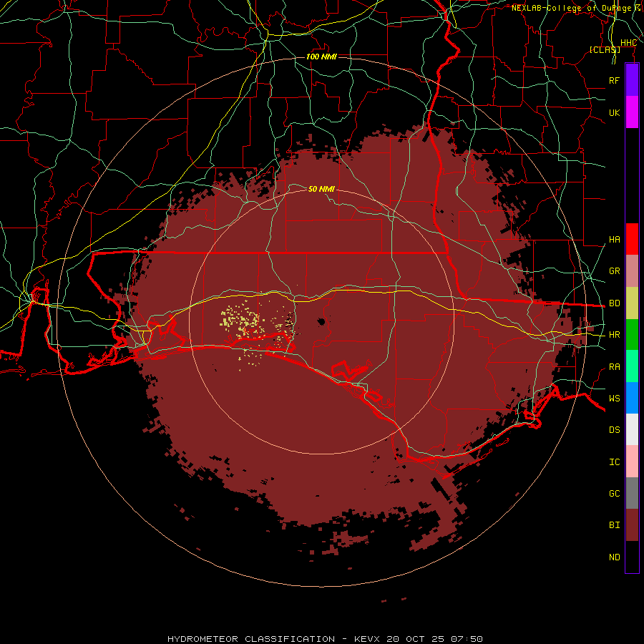Click the 'BD' legend label
The image size is (644, 644).
[614, 303]
